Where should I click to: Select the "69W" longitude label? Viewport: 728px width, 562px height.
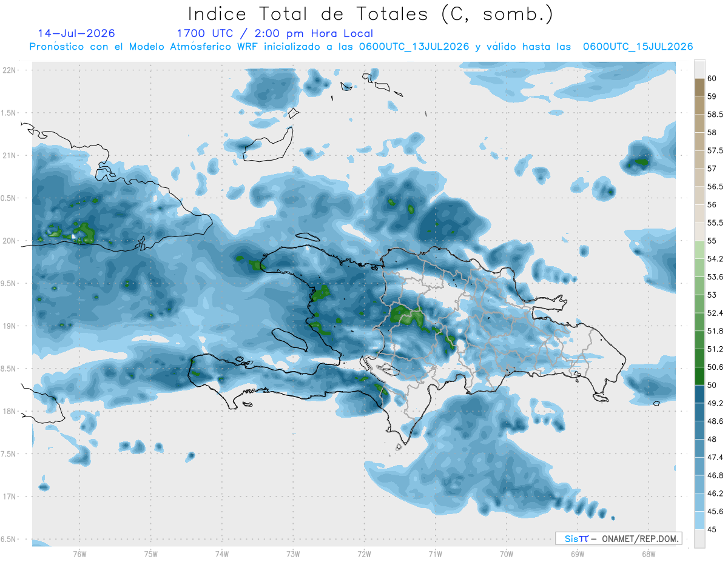(577, 554)
